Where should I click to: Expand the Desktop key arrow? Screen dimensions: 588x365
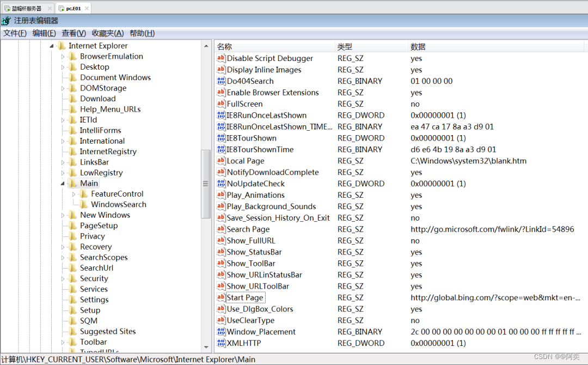point(63,67)
